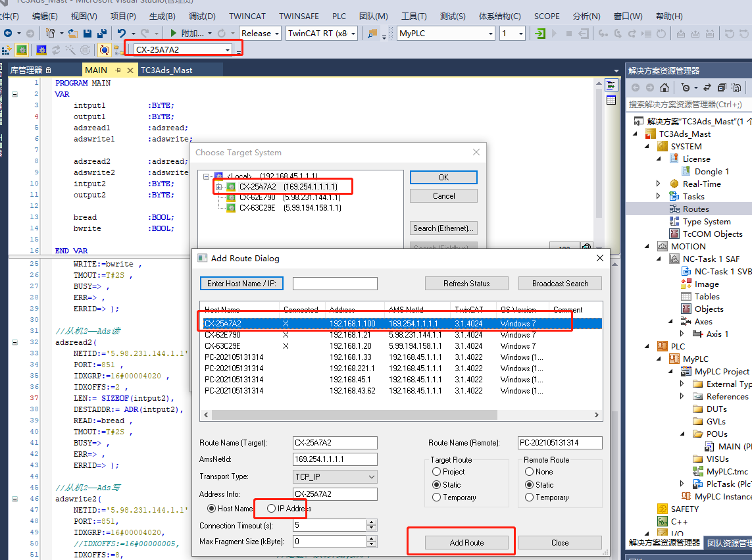This screenshot has height=560, width=752.
Task: Open the SCOPE menu
Action: 547,16
